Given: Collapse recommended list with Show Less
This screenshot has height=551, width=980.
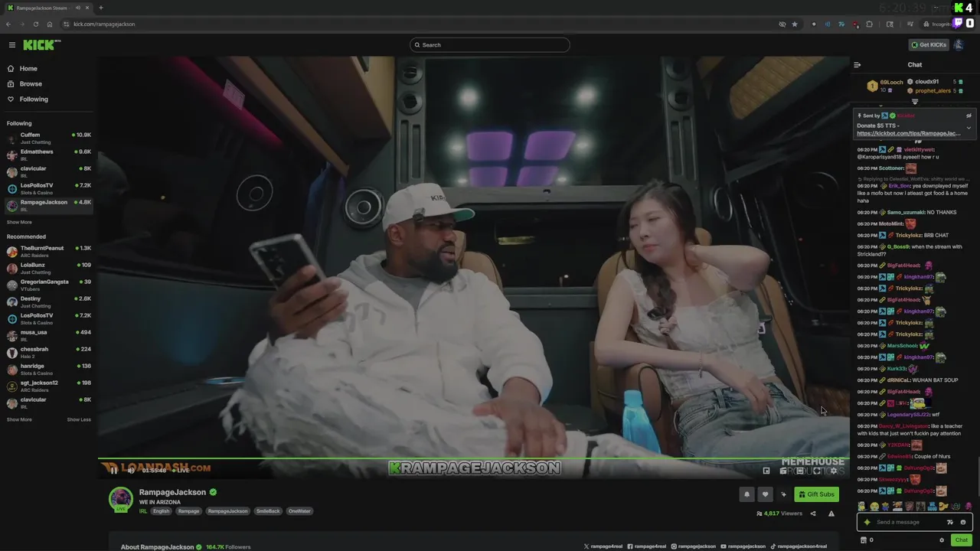Looking at the screenshot, I should [79, 419].
